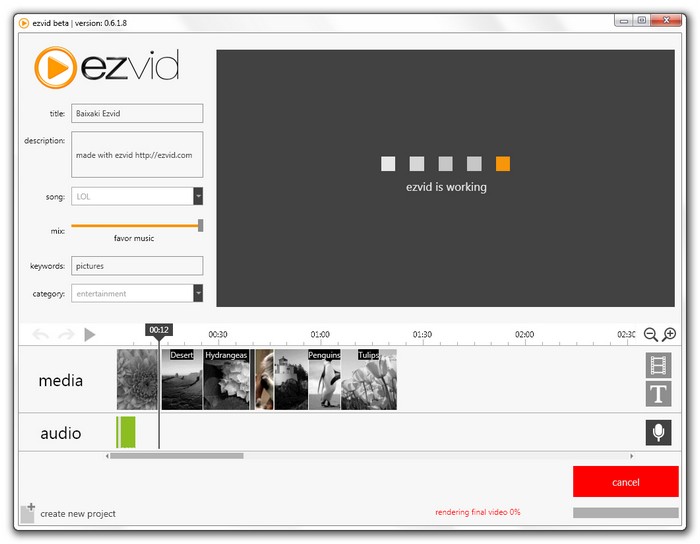Click the orange loading square
Screen dimensions: 700x544
503,164
